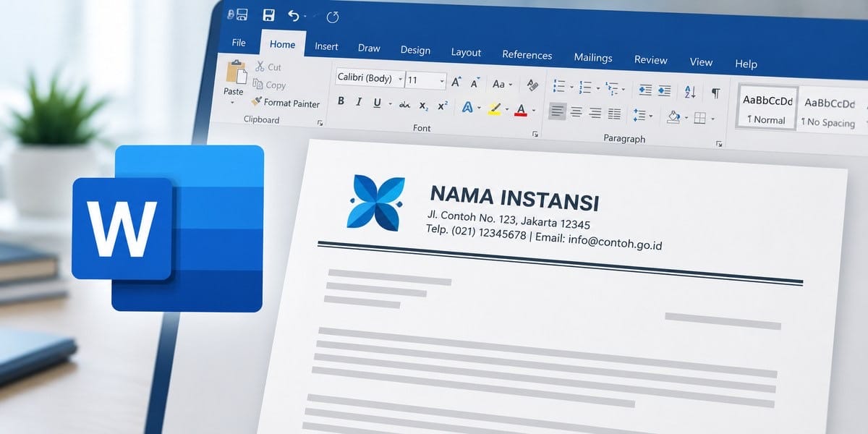Decrease font size with the smaller A
The image size is (868, 434).
pos(476,82)
